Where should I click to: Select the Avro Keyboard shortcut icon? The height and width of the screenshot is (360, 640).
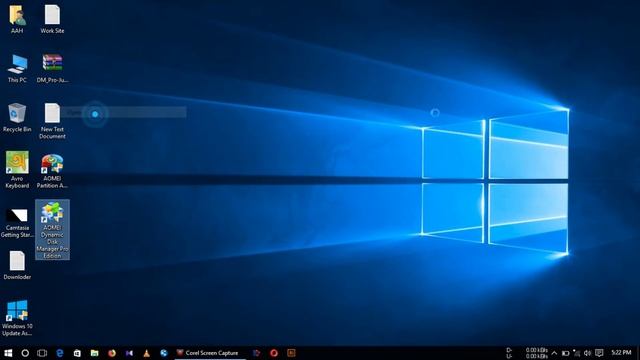(17, 170)
